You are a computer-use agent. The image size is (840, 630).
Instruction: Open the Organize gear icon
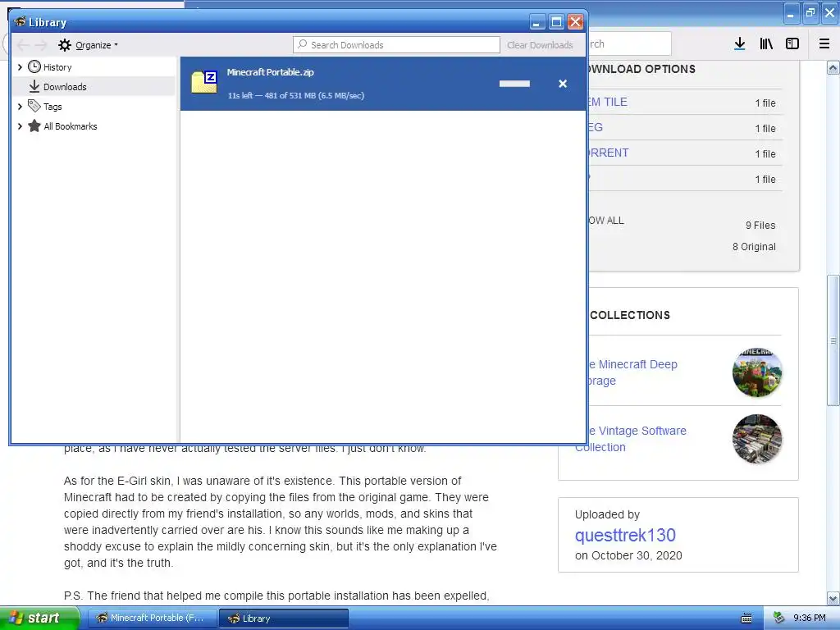(65, 45)
